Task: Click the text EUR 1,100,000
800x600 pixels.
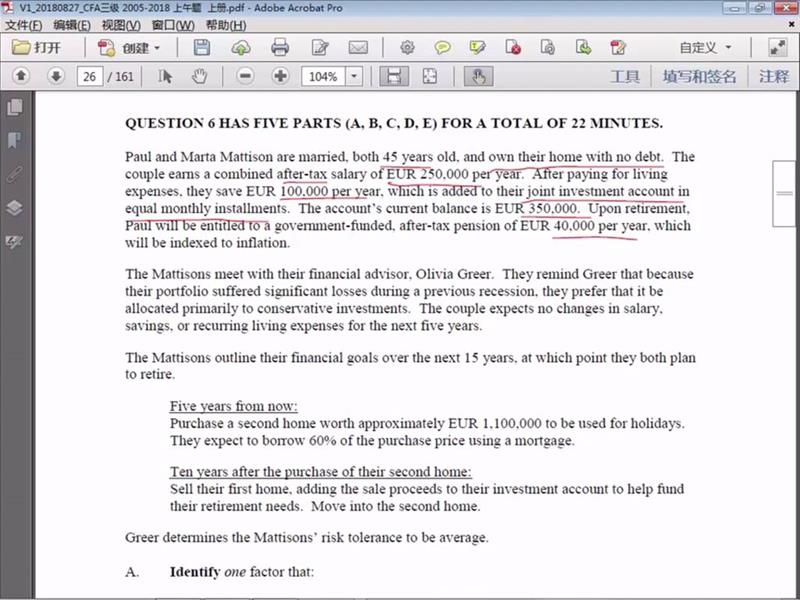Action: pos(495,423)
